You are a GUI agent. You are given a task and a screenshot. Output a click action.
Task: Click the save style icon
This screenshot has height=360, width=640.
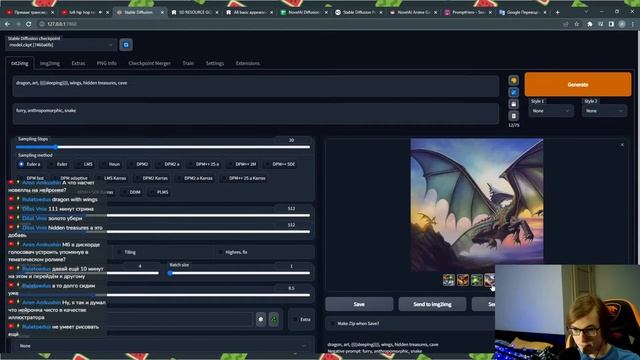click(513, 104)
